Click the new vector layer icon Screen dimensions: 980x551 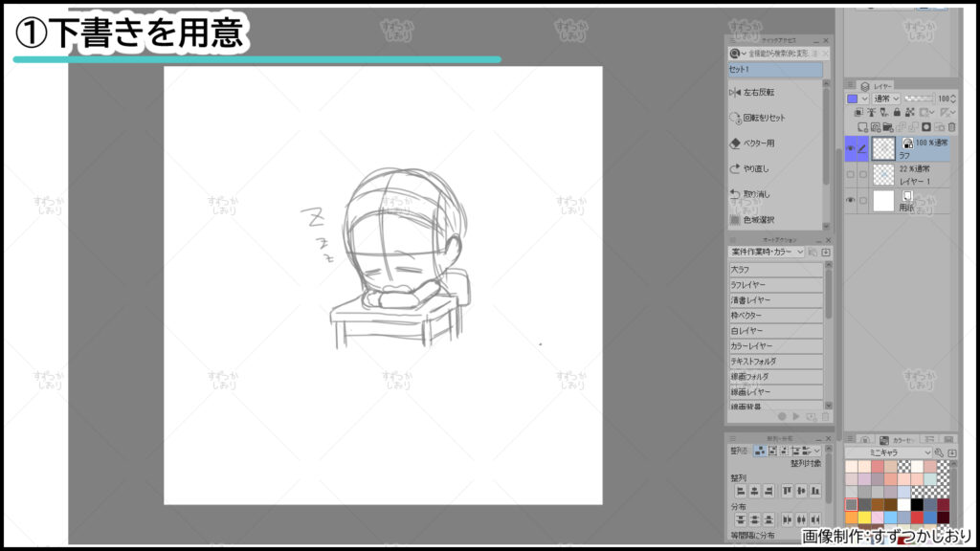pos(876,127)
